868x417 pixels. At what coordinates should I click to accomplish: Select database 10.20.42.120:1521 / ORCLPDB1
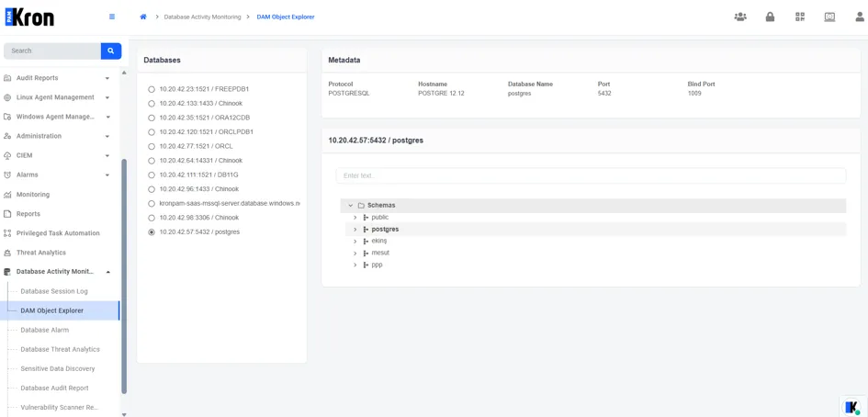pos(152,132)
